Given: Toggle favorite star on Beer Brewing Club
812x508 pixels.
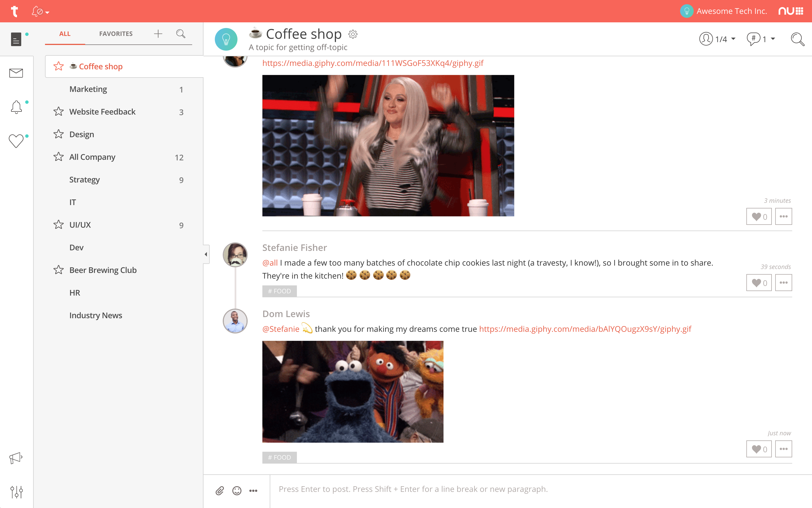Looking at the screenshot, I should point(59,270).
